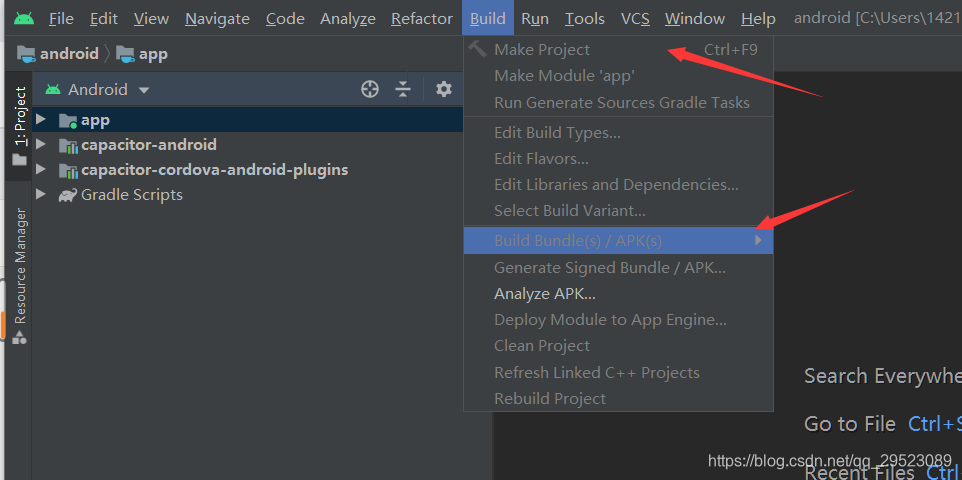Image resolution: width=962 pixels, height=480 pixels.
Task: Choose Edit Flavors...
Action: (x=618, y=159)
